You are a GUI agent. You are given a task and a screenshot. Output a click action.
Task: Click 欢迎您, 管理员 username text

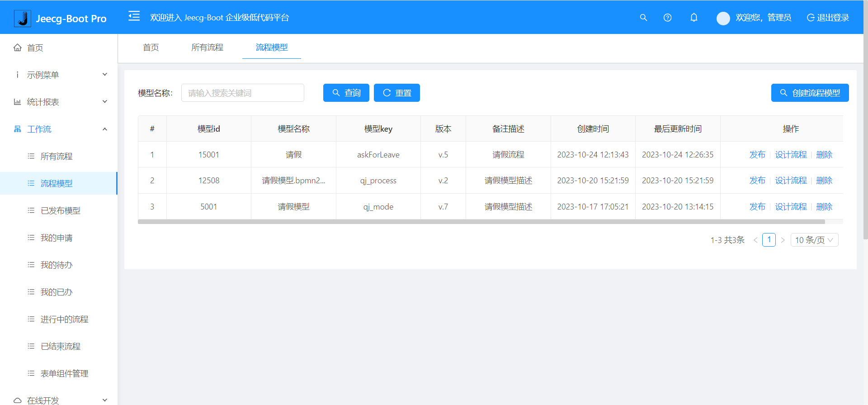(x=764, y=18)
